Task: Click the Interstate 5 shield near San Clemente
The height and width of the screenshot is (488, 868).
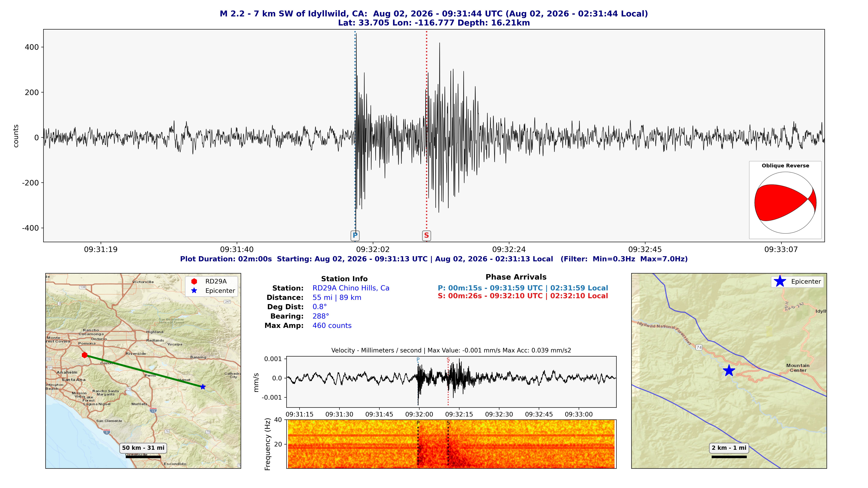Action: point(107,432)
